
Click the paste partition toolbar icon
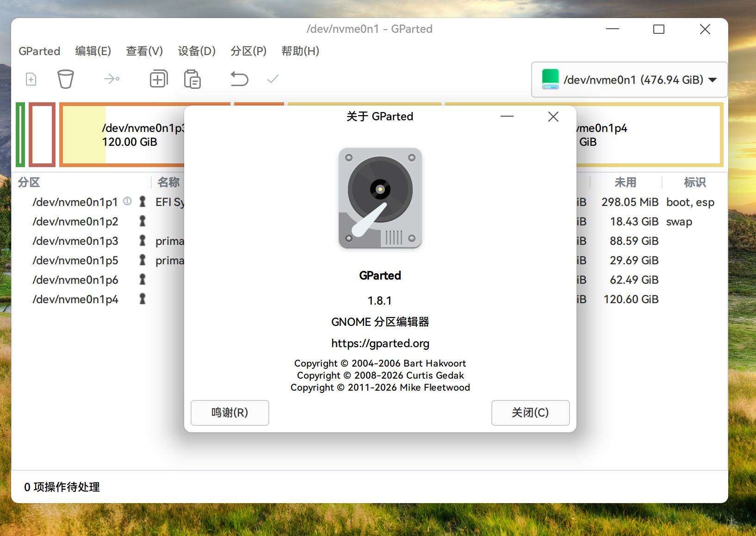tap(192, 79)
